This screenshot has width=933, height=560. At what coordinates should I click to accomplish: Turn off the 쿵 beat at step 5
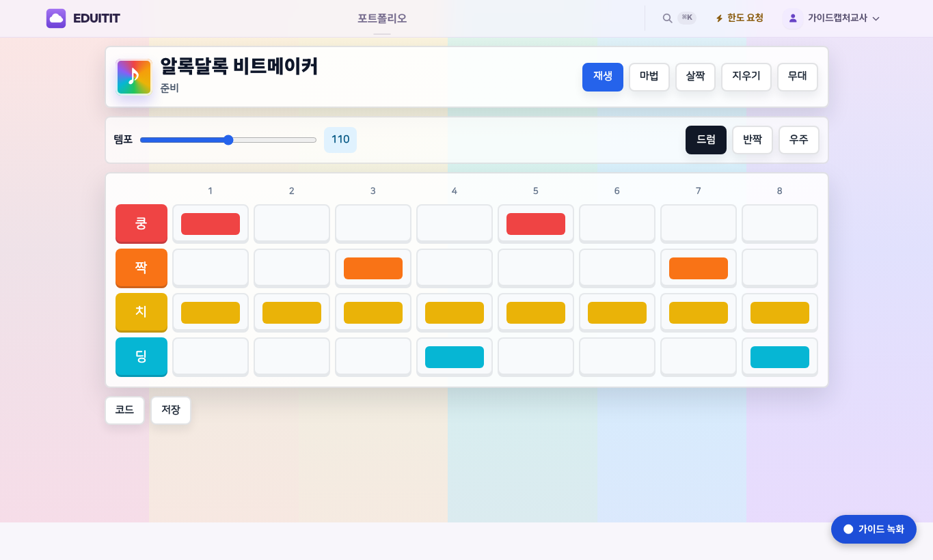point(536,223)
